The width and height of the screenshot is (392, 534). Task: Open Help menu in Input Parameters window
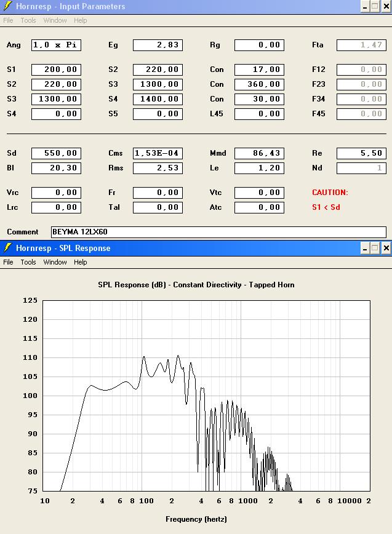81,20
